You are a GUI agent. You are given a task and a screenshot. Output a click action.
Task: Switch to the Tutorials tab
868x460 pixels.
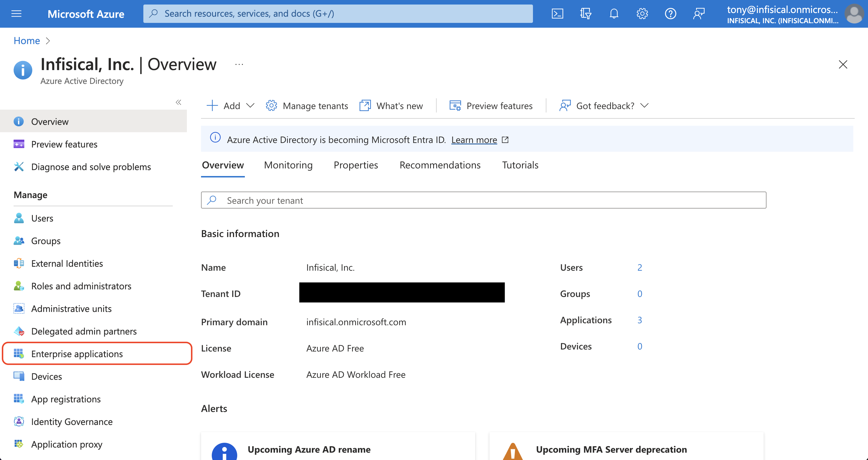[x=520, y=165]
